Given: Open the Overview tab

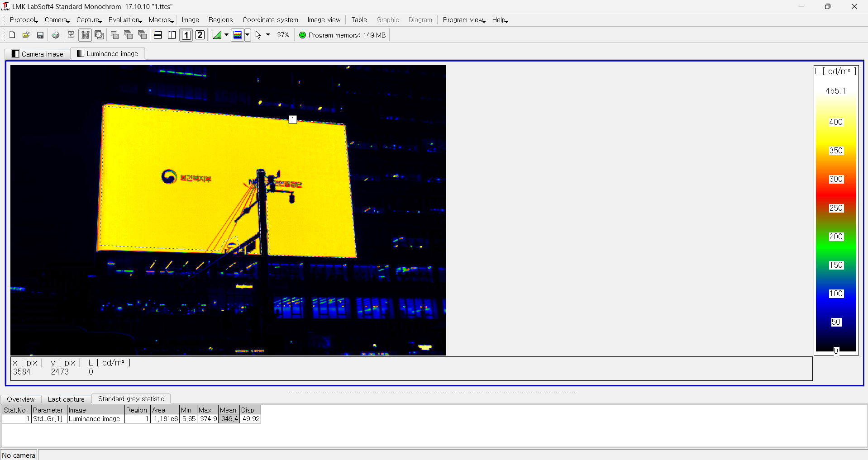Looking at the screenshot, I should (x=21, y=399).
